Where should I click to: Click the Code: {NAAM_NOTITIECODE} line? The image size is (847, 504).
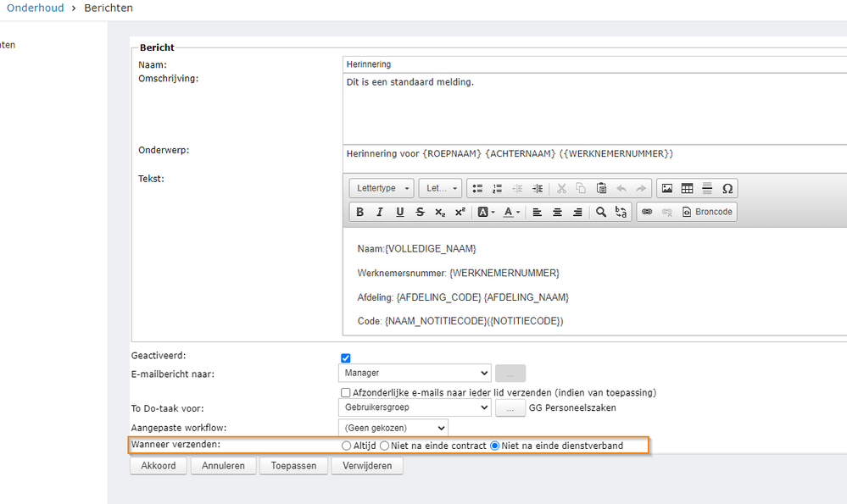[460, 321]
